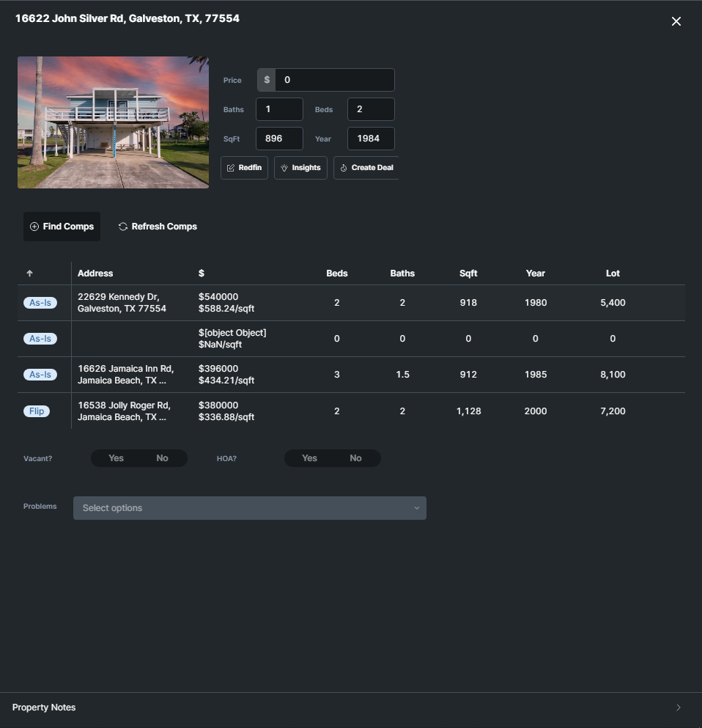Screen dimensions: 702x728
Task: Open Insights with the lightbulb icon
Action: tap(284, 168)
